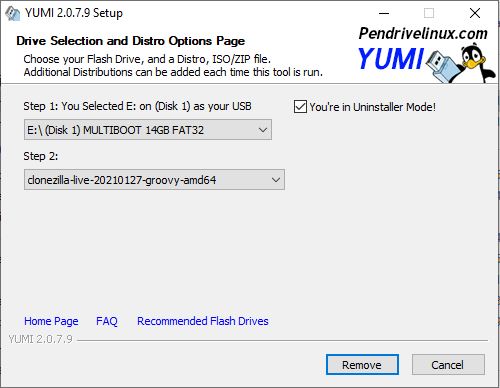
Task: Expand the clonezilla-live distro dropdown
Action: (154, 180)
